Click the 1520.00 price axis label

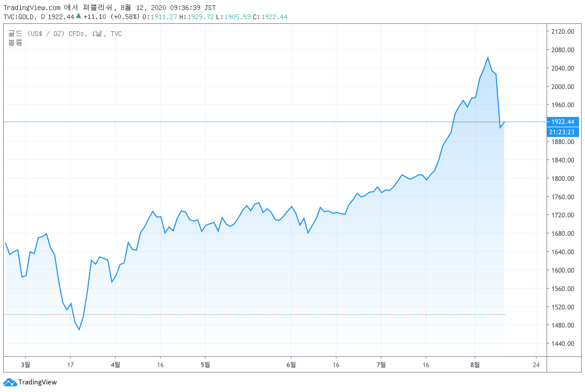coord(563,307)
